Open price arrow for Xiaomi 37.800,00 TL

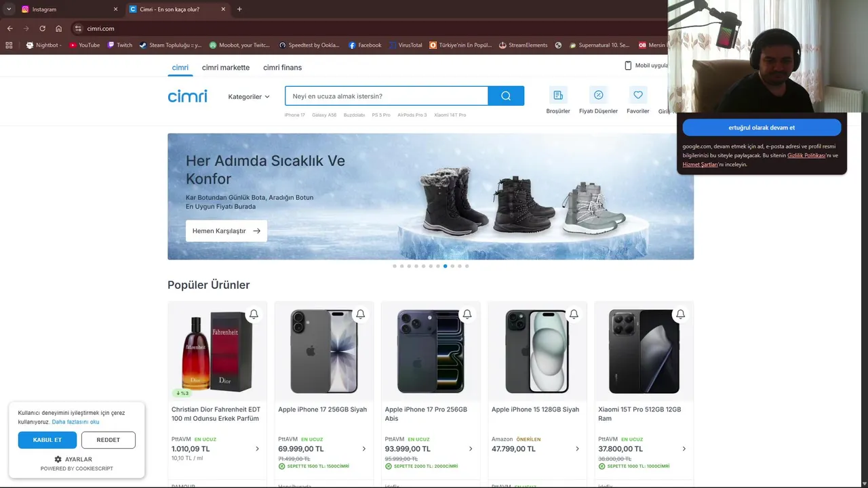point(684,449)
